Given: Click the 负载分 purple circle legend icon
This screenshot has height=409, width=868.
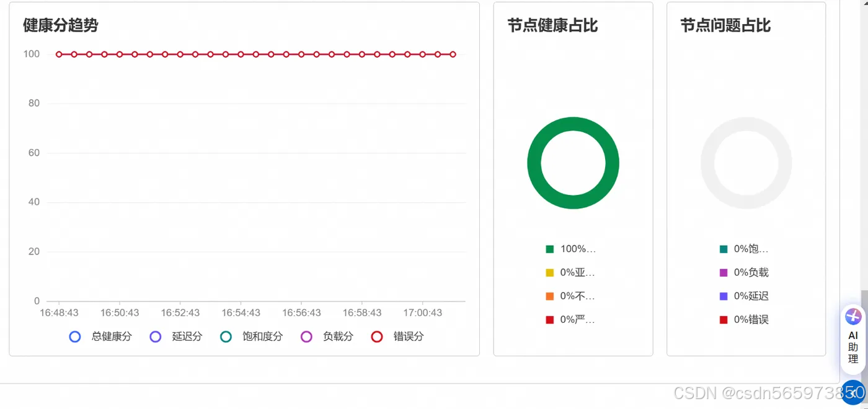Looking at the screenshot, I should click(306, 336).
